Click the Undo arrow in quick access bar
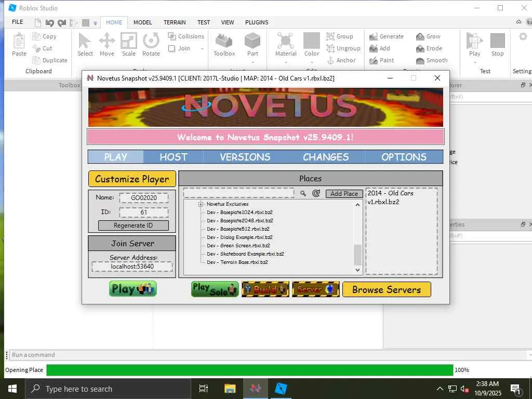Viewport: 532px width, 399px height. (49, 23)
